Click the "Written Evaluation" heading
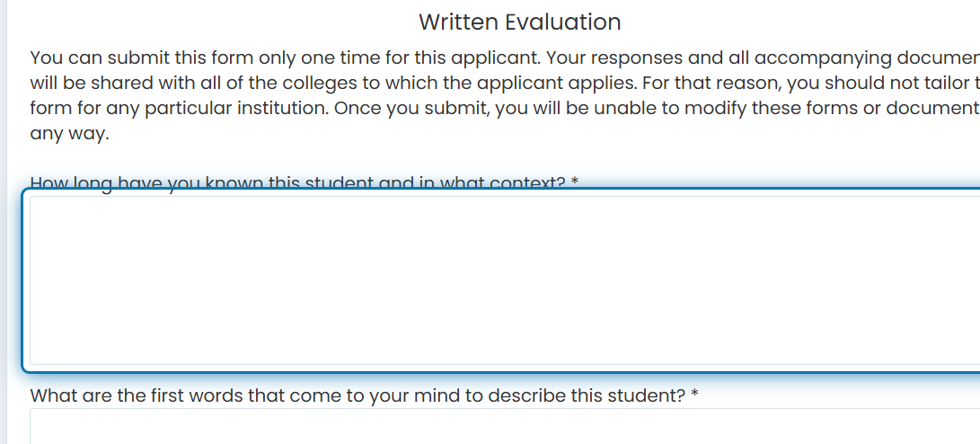The height and width of the screenshot is (444, 980). [520, 22]
